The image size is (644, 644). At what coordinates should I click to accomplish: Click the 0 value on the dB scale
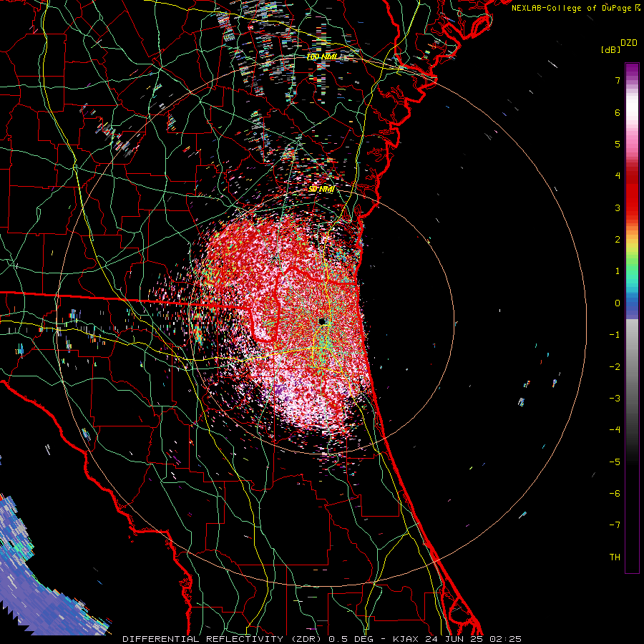click(618, 303)
